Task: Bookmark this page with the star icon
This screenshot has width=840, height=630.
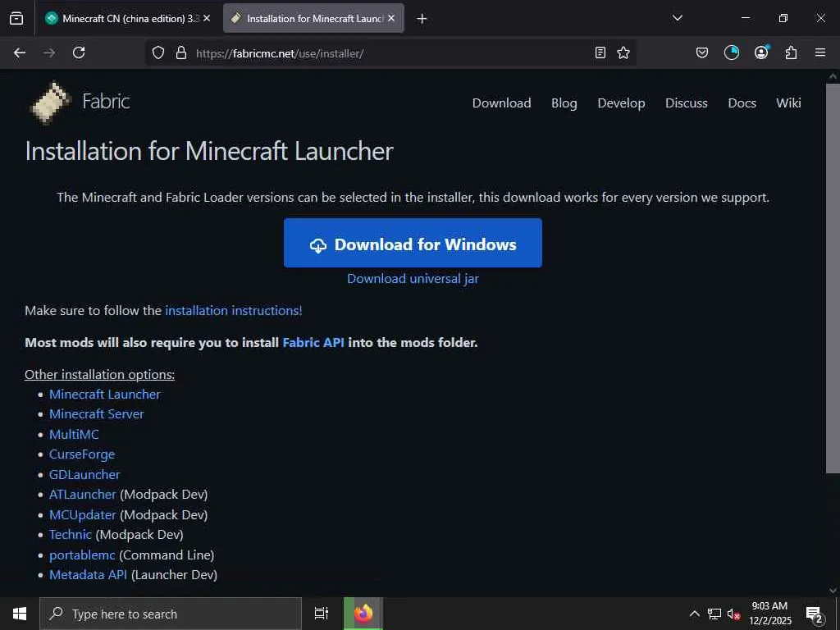Action: 623,52
